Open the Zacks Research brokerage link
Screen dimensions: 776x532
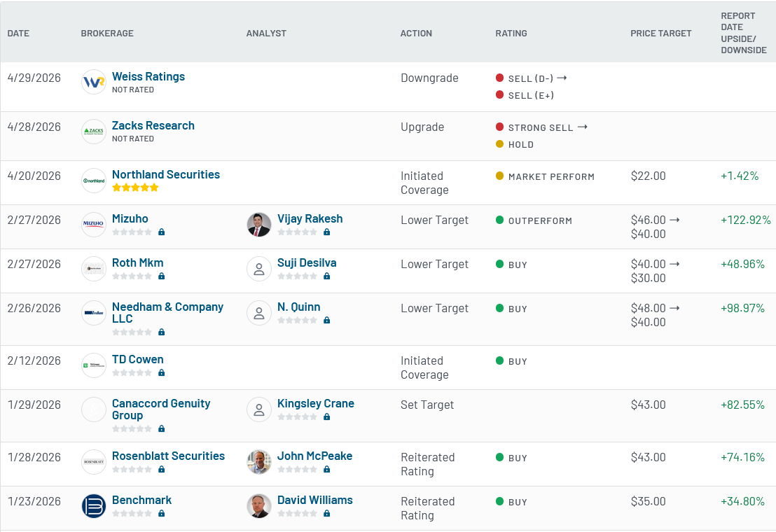pos(153,125)
